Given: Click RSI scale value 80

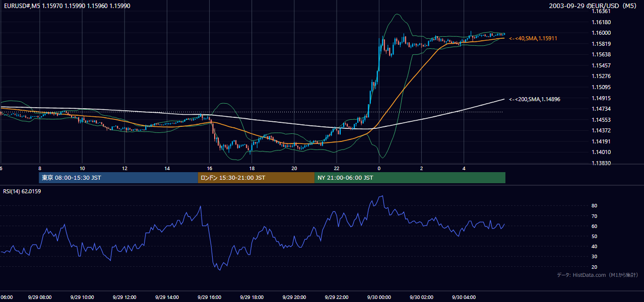Looking at the screenshot, I should click(x=594, y=206).
